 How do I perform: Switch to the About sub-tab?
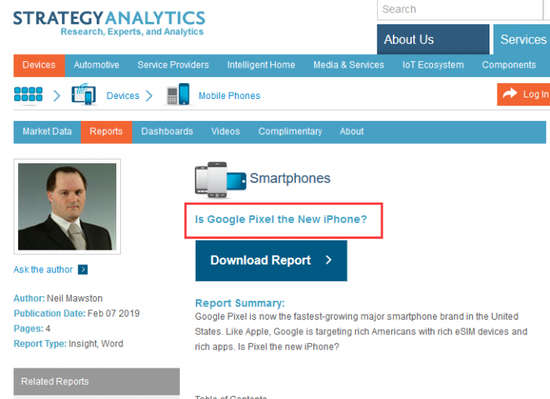pyautogui.click(x=351, y=131)
